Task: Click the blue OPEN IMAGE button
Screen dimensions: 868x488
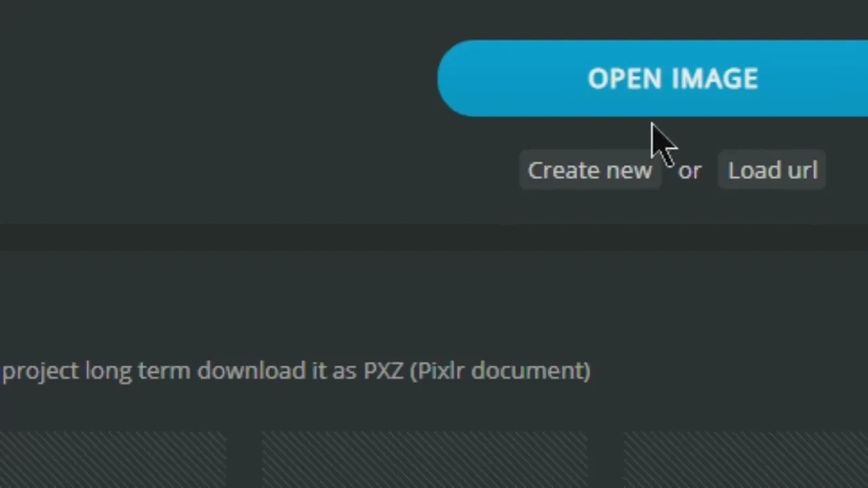Action: pos(652,78)
